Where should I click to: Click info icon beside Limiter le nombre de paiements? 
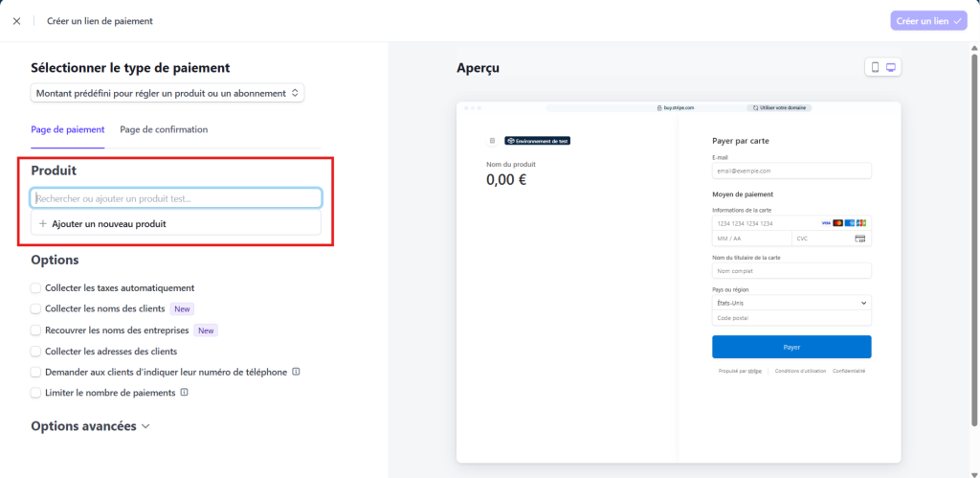tap(184, 392)
